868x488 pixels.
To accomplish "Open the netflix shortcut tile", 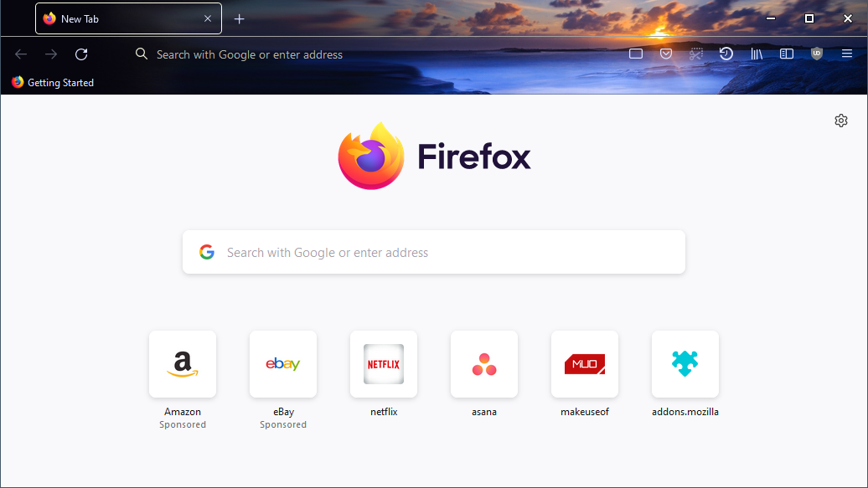I will pyautogui.click(x=384, y=365).
